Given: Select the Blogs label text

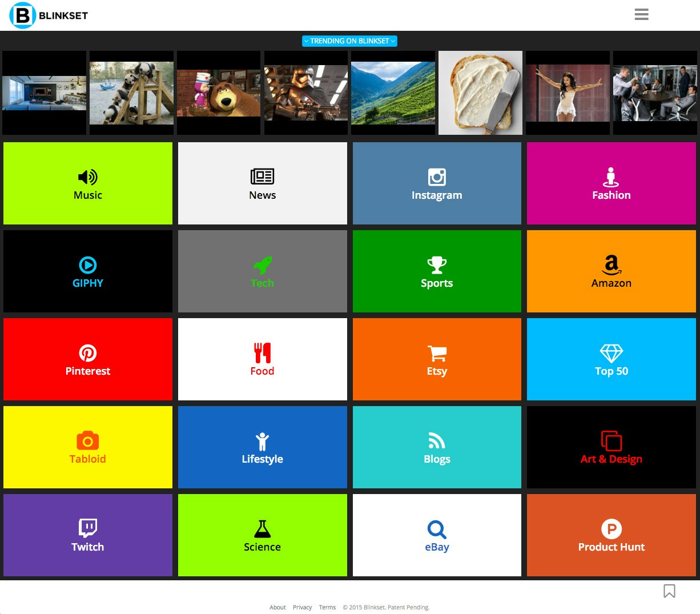Looking at the screenshot, I should (437, 459).
